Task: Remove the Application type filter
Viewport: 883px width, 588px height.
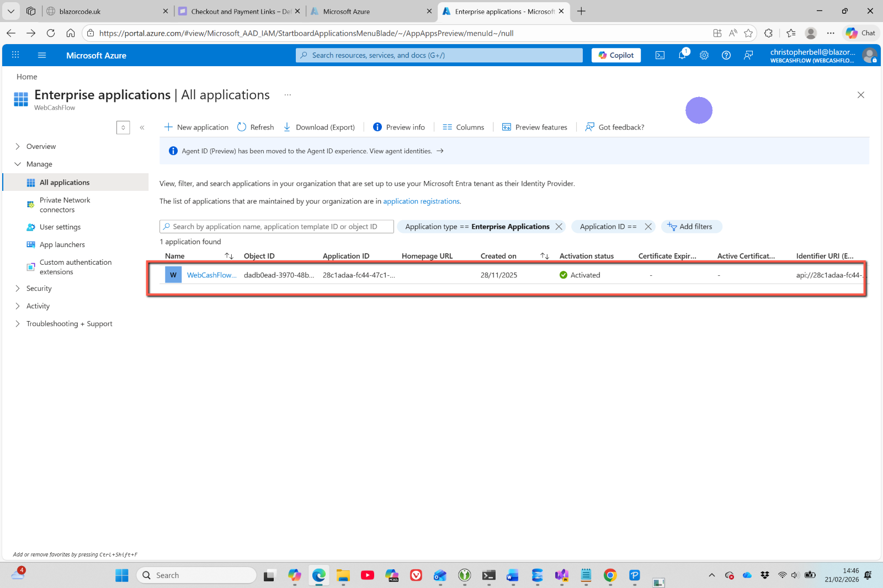Action: pos(559,227)
